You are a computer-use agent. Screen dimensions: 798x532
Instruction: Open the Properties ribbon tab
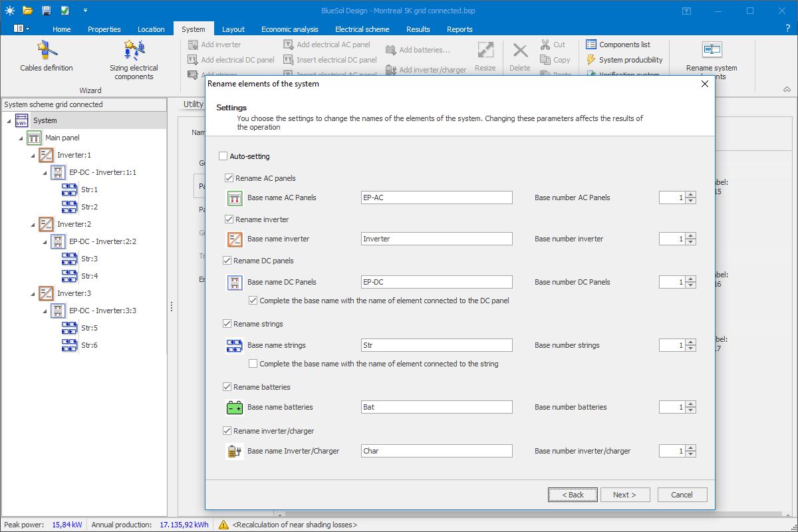104,29
